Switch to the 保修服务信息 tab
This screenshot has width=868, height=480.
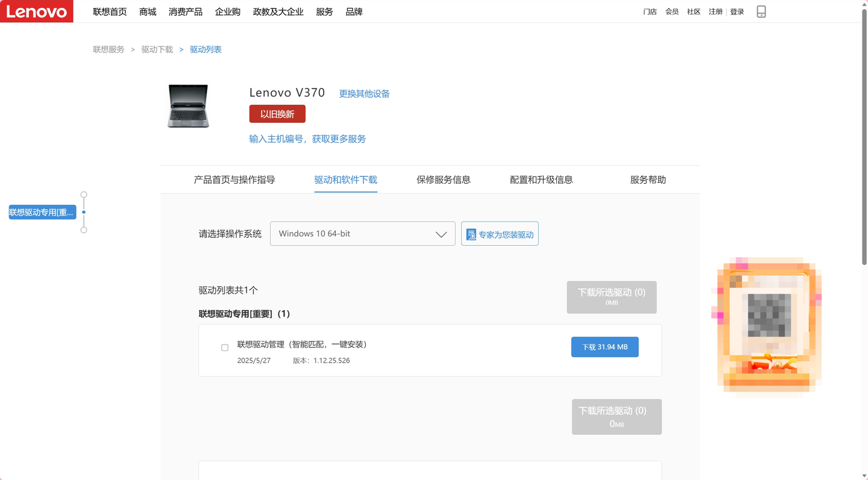(x=443, y=179)
